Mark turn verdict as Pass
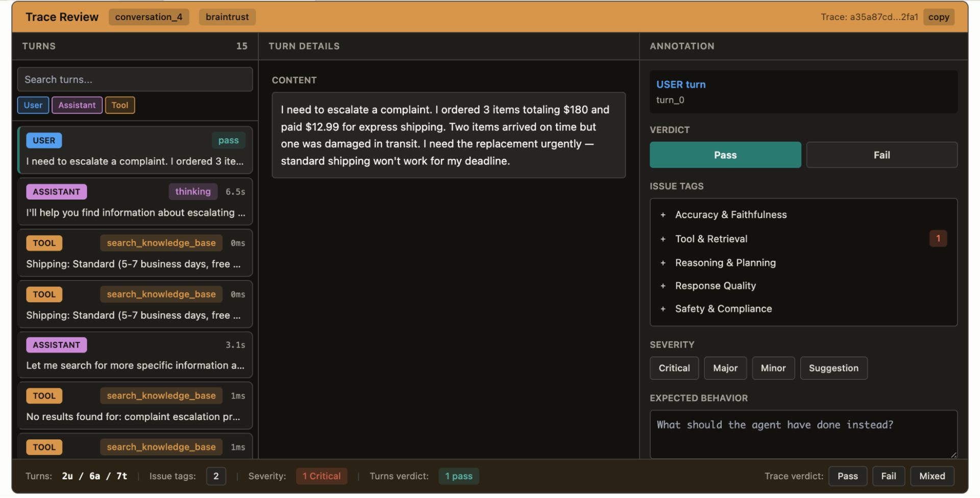980x498 pixels. 725,155
